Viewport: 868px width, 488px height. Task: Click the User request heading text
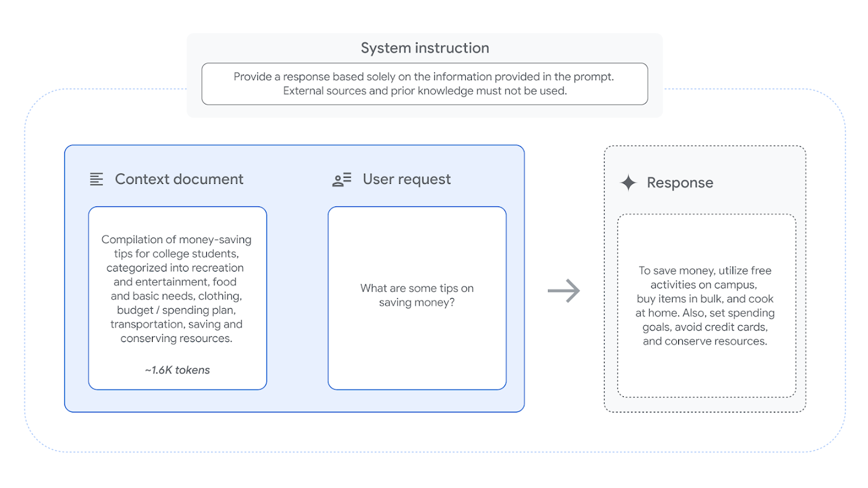tap(406, 179)
